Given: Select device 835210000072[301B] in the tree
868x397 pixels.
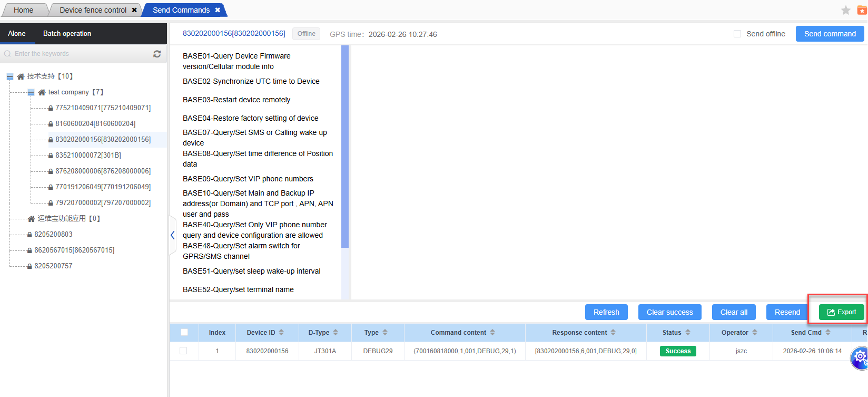Looking at the screenshot, I should 88,156.
